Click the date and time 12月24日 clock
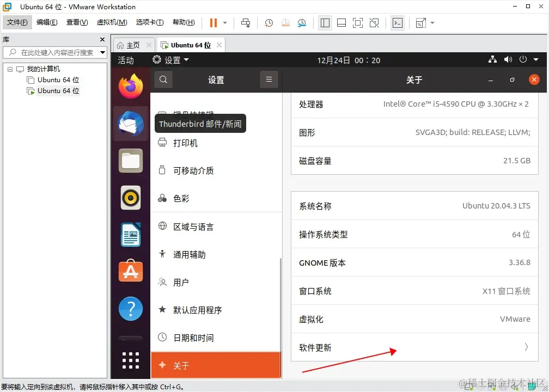The image size is (549, 392). pyautogui.click(x=349, y=60)
